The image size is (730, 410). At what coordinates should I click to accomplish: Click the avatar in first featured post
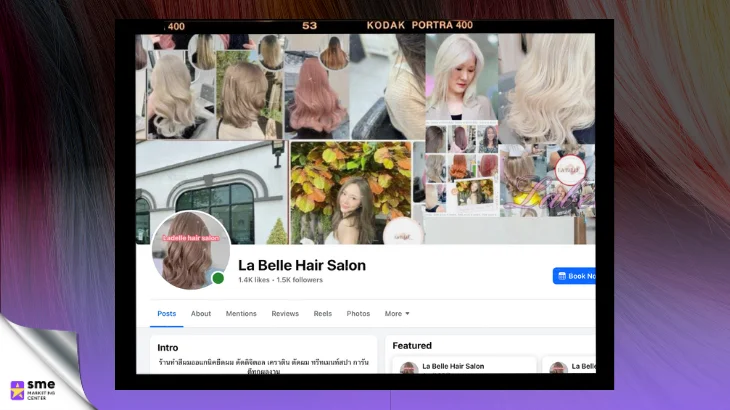[409, 368]
